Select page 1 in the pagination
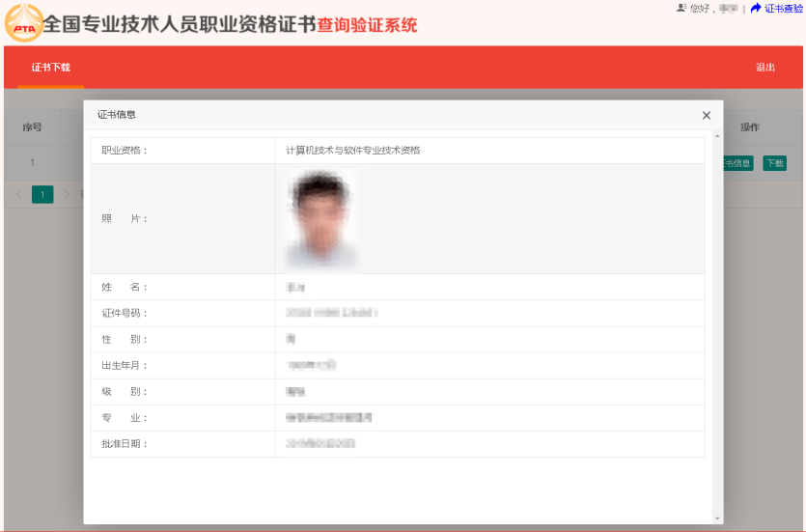The image size is (806, 532). 42,194
